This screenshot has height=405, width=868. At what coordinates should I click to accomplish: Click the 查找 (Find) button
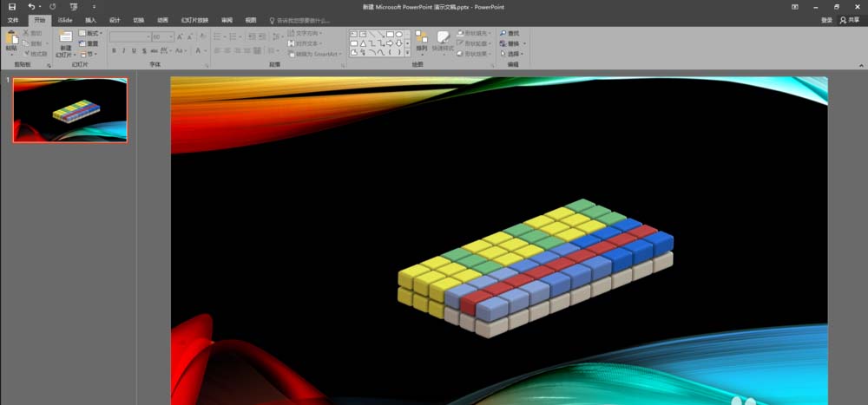pos(510,33)
